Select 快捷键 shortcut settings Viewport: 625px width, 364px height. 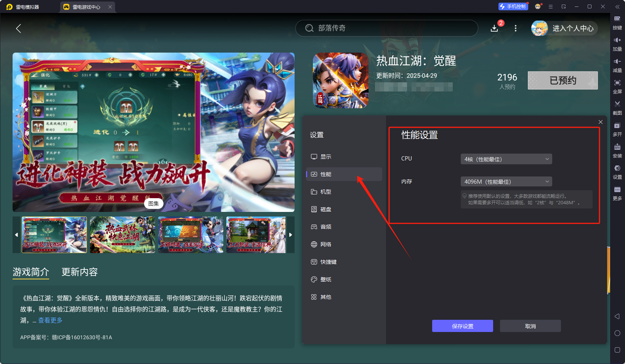(x=344, y=262)
